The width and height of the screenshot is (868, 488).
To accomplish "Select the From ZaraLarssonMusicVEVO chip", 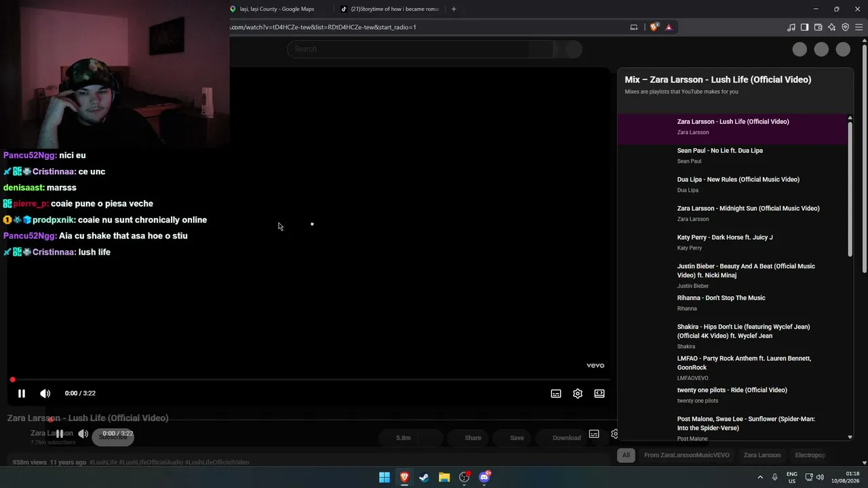I will click(687, 455).
